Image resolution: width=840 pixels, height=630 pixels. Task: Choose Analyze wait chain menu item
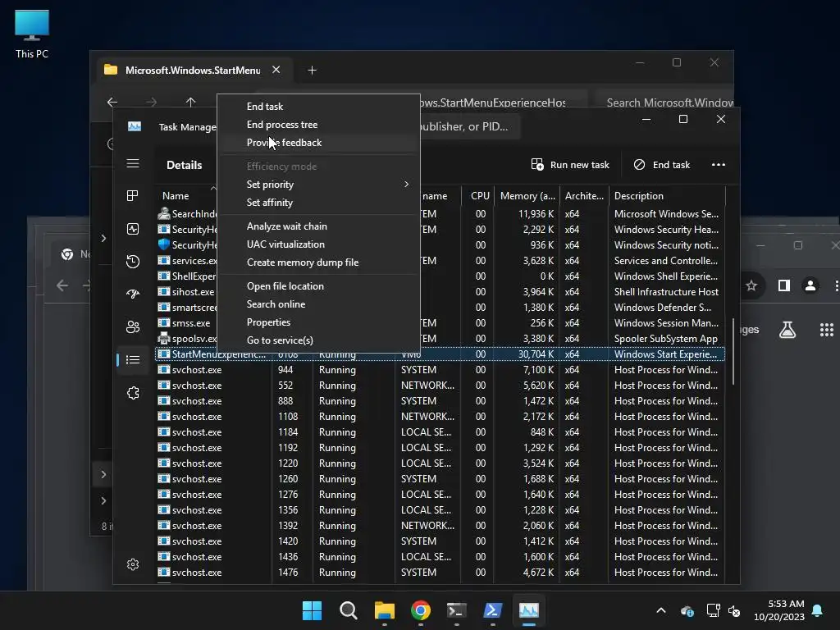(x=319, y=226)
